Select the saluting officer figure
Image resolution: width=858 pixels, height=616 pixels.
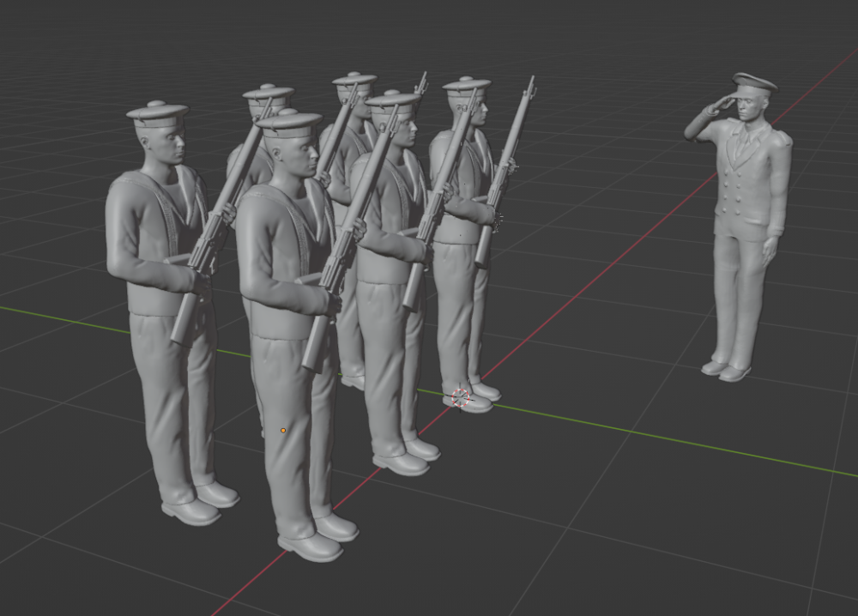coord(739,227)
